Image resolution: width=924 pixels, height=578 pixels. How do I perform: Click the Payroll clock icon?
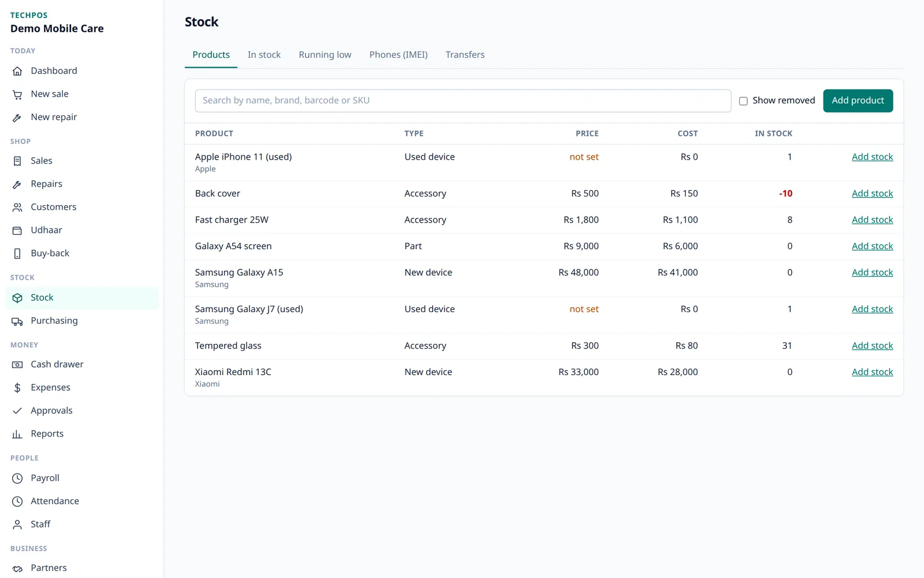pos(17,479)
